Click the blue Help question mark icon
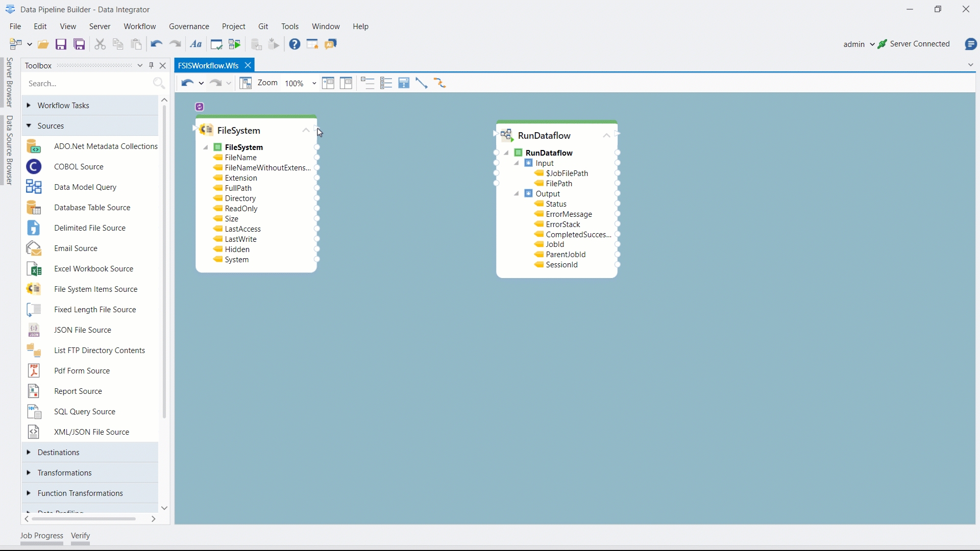The height and width of the screenshot is (551, 980). click(295, 44)
